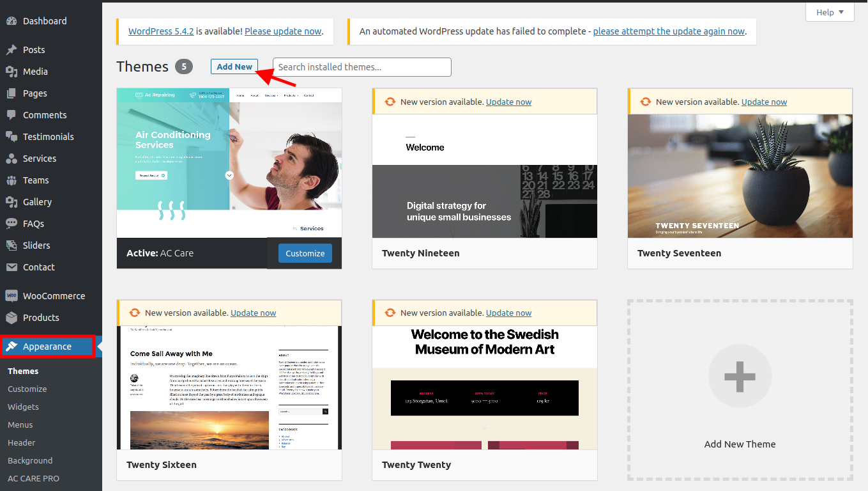Click the Twenty Nineteen update refresh icon
This screenshot has width=868, height=491.
point(390,102)
